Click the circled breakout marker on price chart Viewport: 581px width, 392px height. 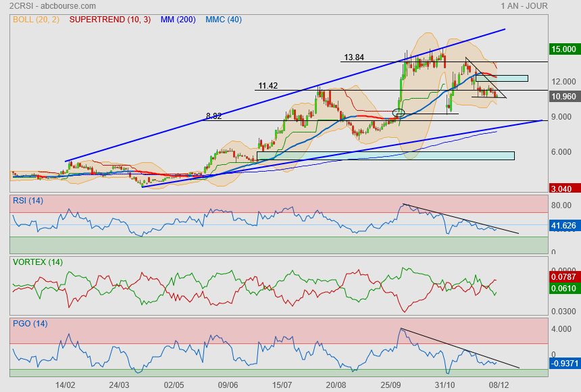tap(399, 112)
